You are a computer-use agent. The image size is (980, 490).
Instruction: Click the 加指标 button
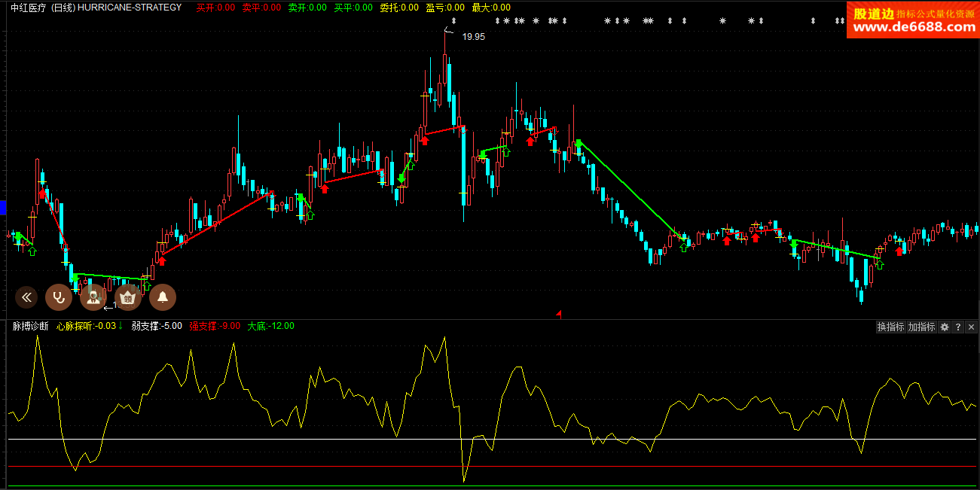point(921,327)
